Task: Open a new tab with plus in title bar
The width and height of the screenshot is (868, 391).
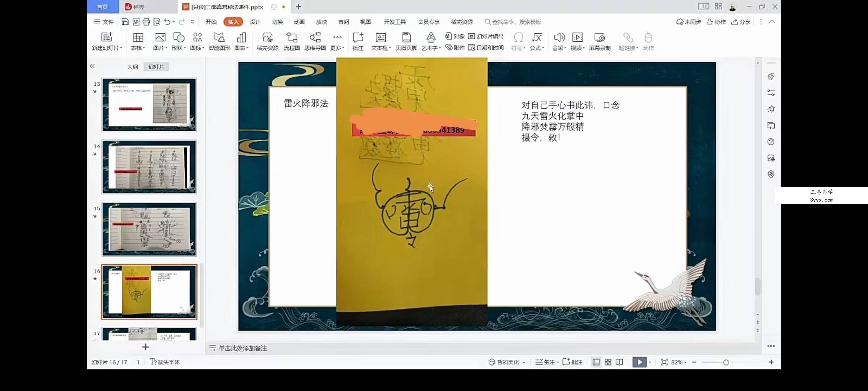Action: [298, 7]
